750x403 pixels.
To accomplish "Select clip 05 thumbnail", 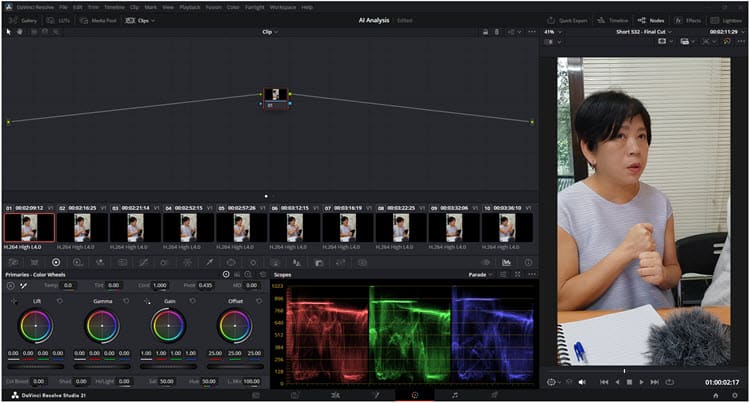I will tap(242, 228).
